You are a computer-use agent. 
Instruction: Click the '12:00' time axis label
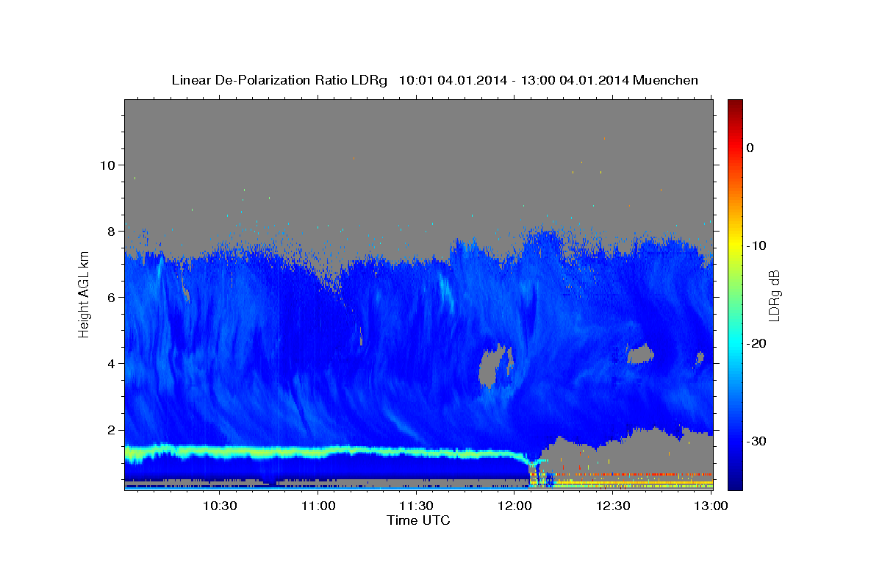tap(514, 506)
